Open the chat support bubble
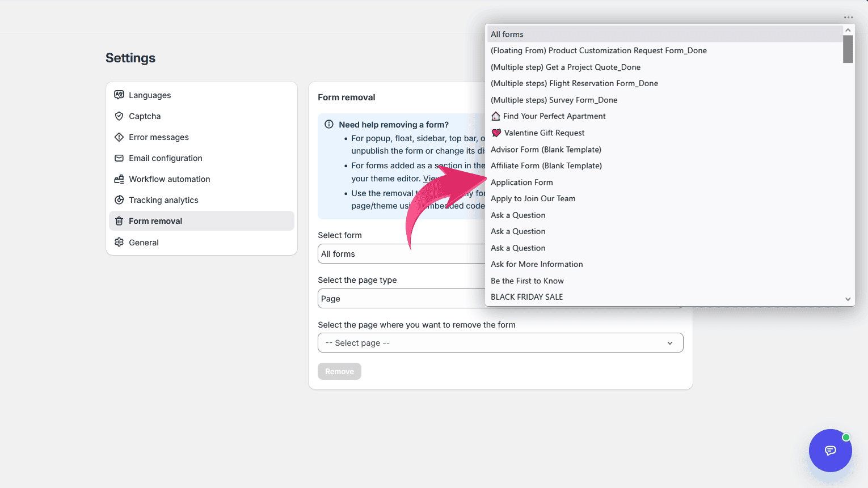Image resolution: width=868 pixels, height=488 pixels. [x=831, y=451]
